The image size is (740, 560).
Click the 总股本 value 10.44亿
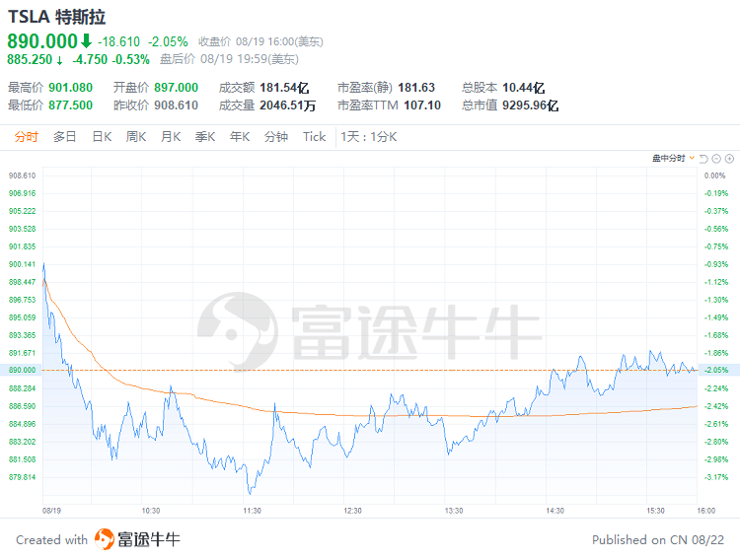(523, 88)
